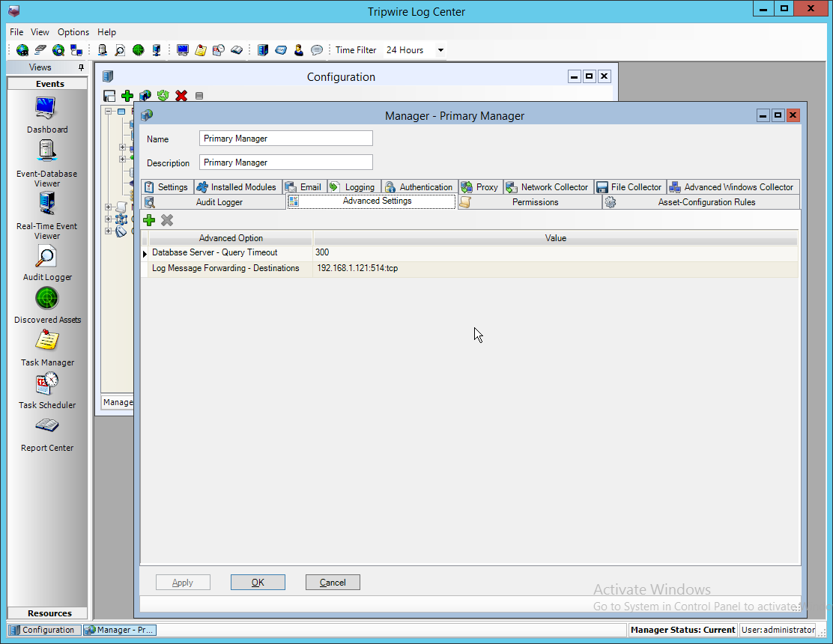This screenshot has height=644, width=833.
Task: Click the monitor Dashboard toolbar icon
Action: [x=183, y=50]
